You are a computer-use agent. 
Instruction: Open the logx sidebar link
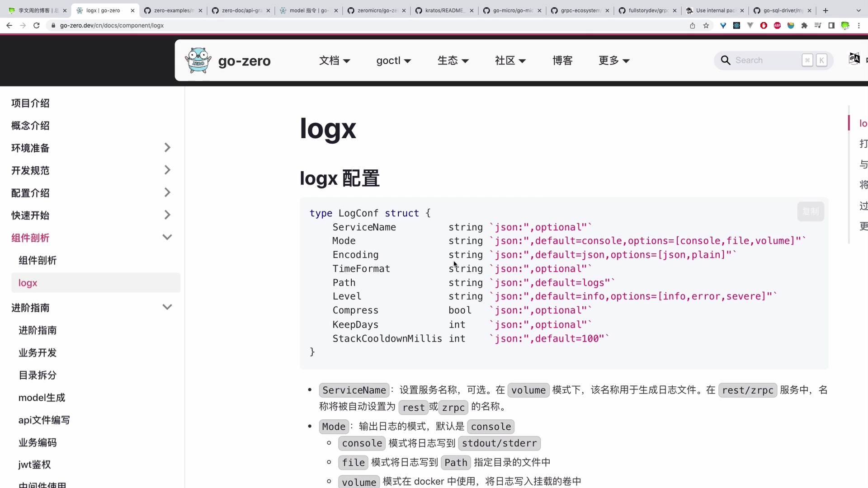click(x=28, y=283)
